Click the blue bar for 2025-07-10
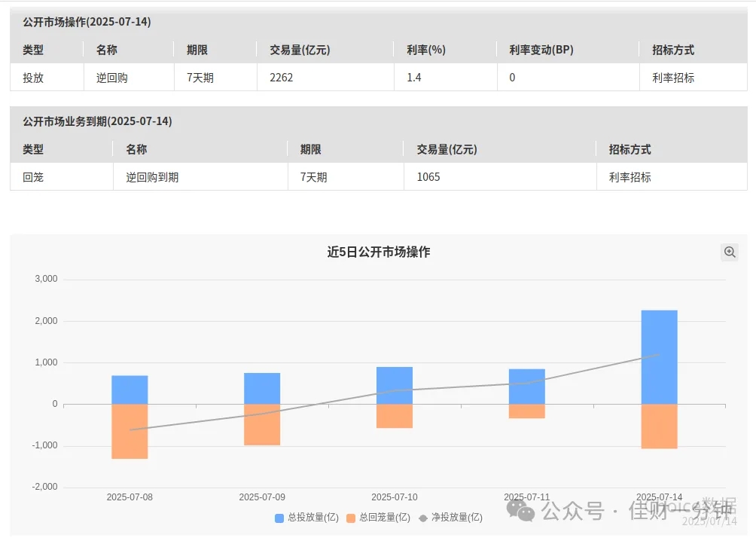The width and height of the screenshot is (756, 541). click(395, 386)
